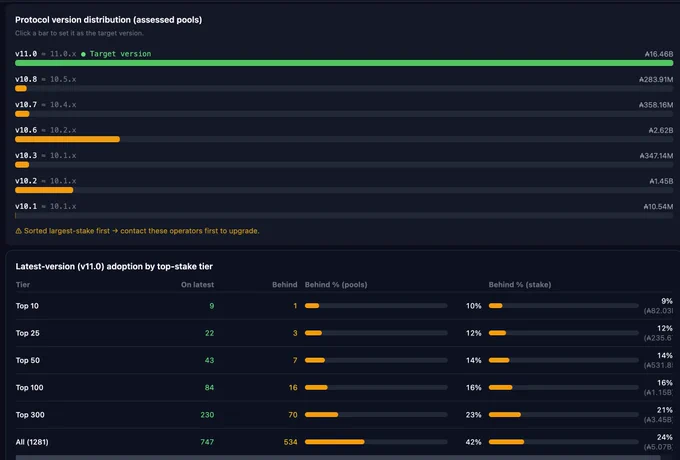Click the 'Behind % (stake)' column header
This screenshot has width=680, height=460.
click(520, 285)
